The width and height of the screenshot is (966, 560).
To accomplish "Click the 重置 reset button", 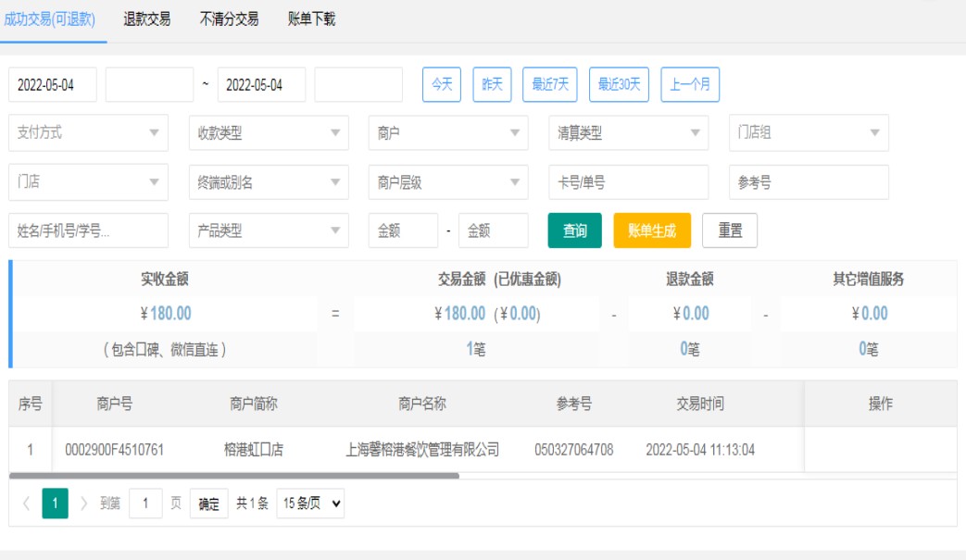I will pyautogui.click(x=730, y=231).
